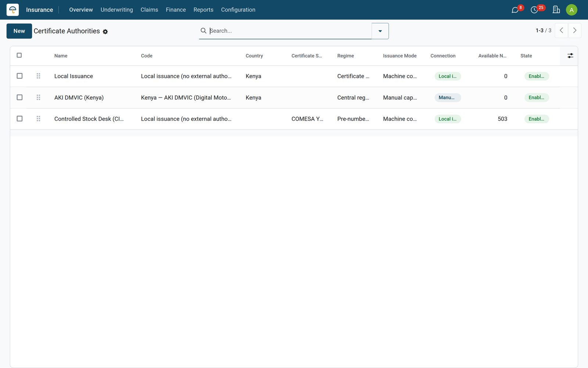The width and height of the screenshot is (588, 368).
Task: Open the messages notification icon
Action: pos(515,10)
